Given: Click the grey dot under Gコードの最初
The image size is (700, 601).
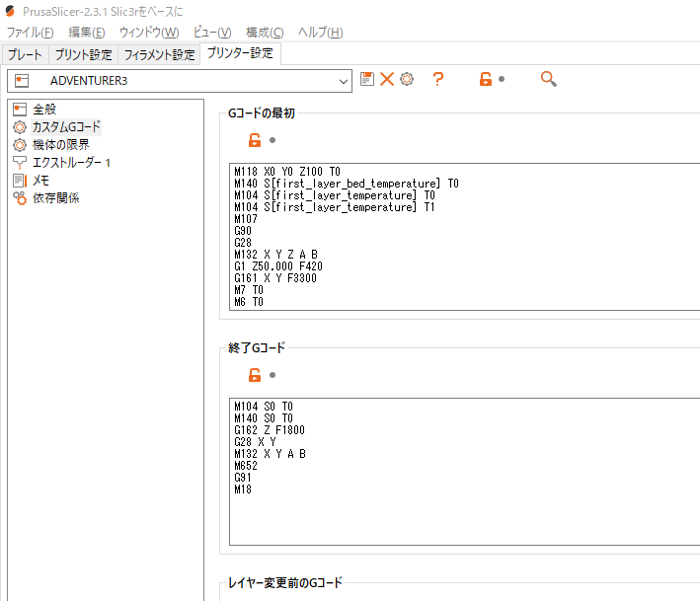Looking at the screenshot, I should tap(272, 140).
